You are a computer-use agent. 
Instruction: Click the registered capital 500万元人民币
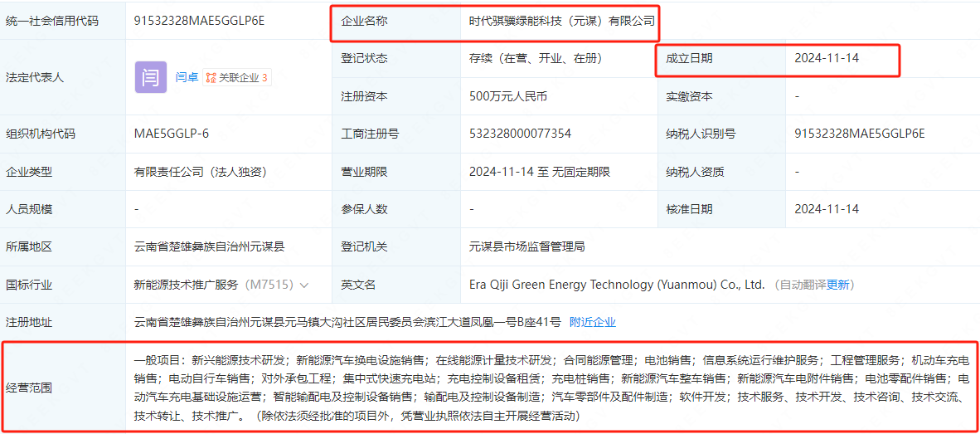pos(507,96)
